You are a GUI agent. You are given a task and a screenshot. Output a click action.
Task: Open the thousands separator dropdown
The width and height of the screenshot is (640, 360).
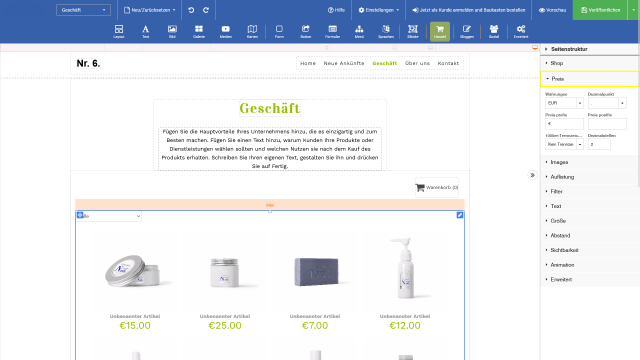tap(564, 144)
